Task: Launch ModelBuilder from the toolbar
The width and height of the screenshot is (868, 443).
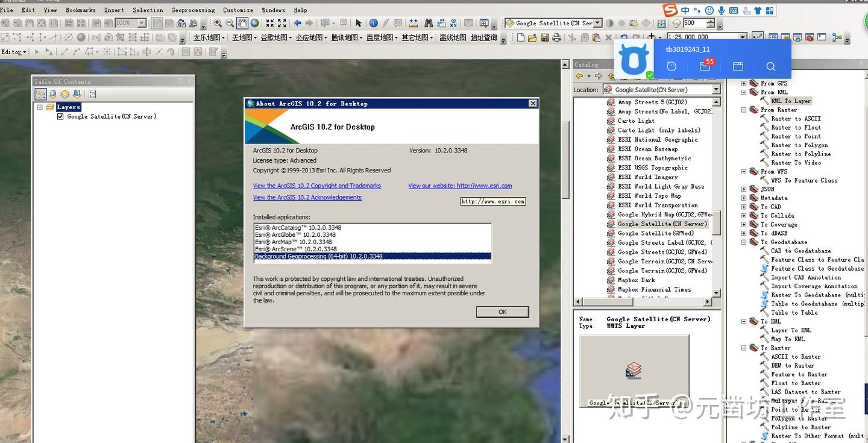Action: [837, 37]
